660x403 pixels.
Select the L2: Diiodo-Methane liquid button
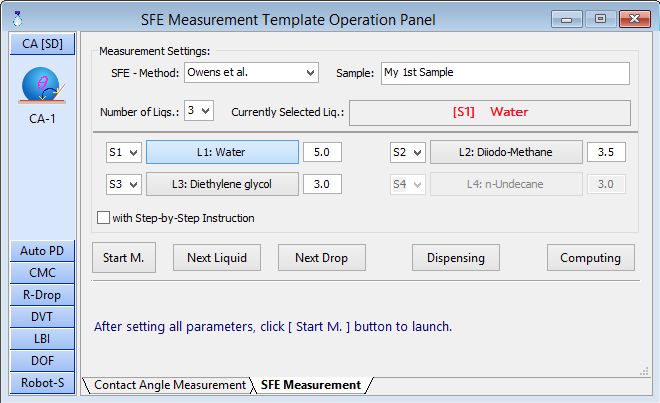[505, 152]
